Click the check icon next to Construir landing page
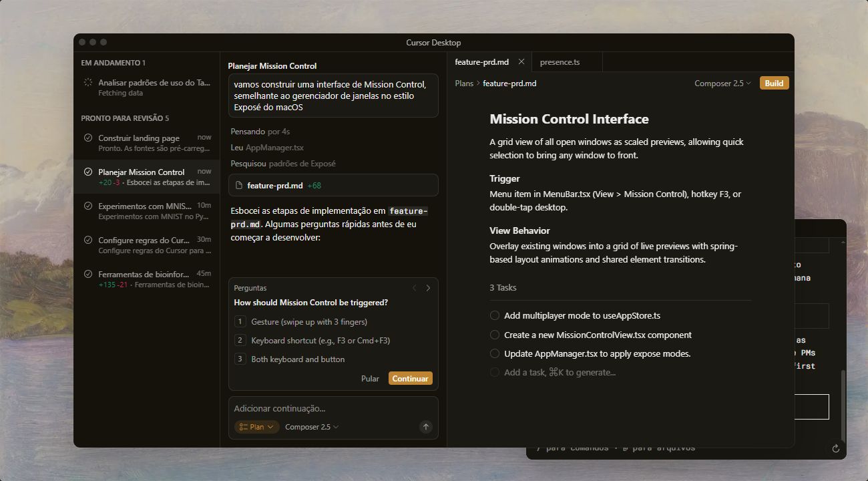Screen dimensions: 868x481 click(88, 138)
